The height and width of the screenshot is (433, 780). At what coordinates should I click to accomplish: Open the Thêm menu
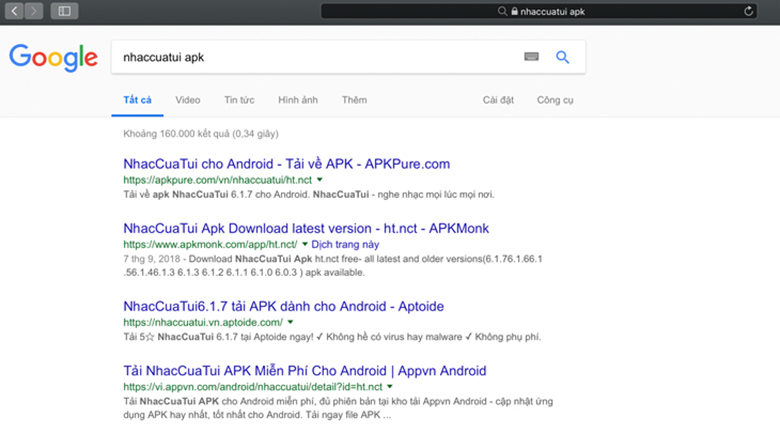point(354,100)
